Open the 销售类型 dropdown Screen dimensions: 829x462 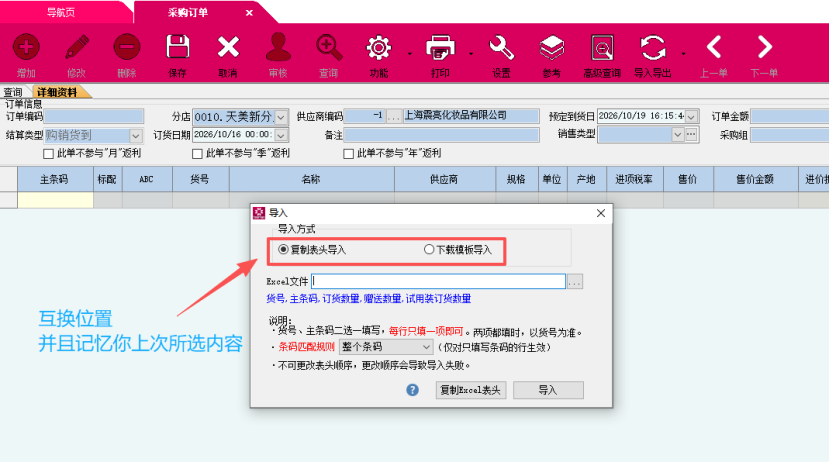tap(677, 135)
